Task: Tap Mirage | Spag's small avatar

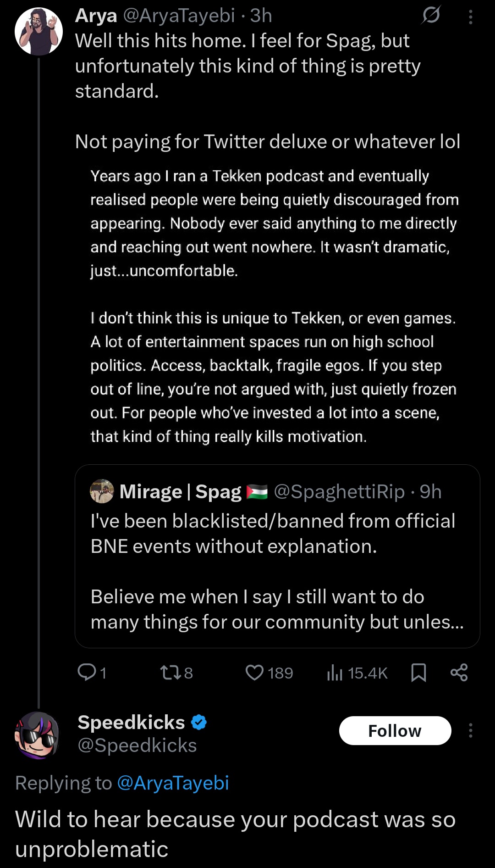Action: [x=102, y=491]
